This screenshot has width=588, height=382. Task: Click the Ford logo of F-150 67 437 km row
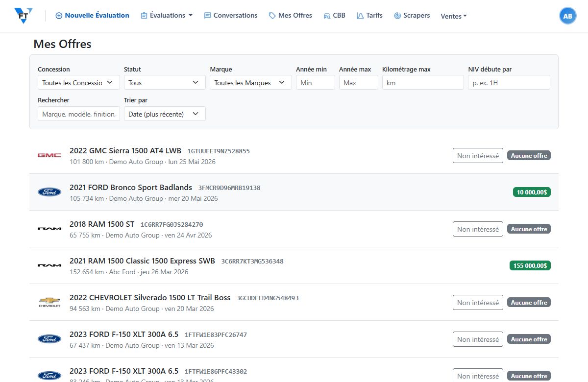49,339
